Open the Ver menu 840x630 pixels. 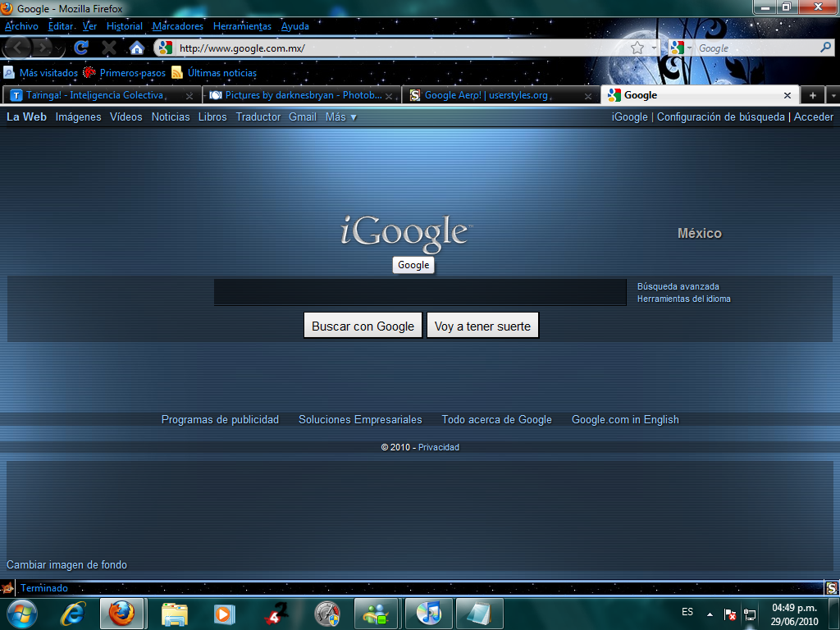tap(89, 26)
